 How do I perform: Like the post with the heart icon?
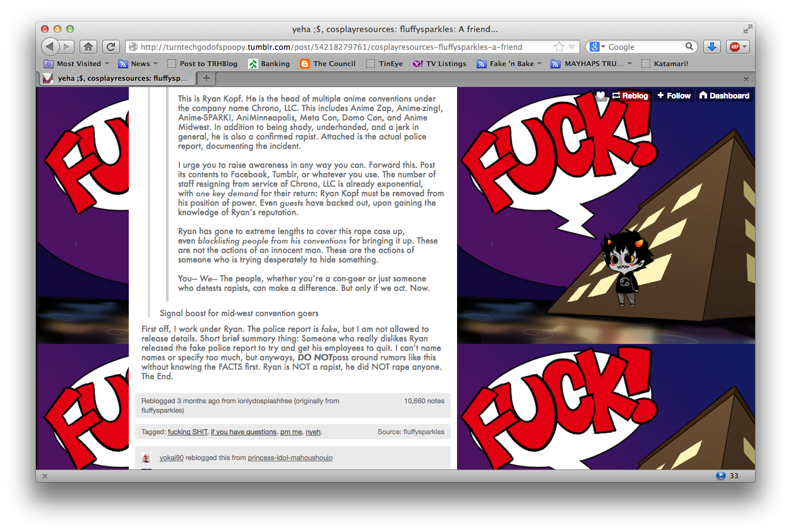tap(601, 96)
